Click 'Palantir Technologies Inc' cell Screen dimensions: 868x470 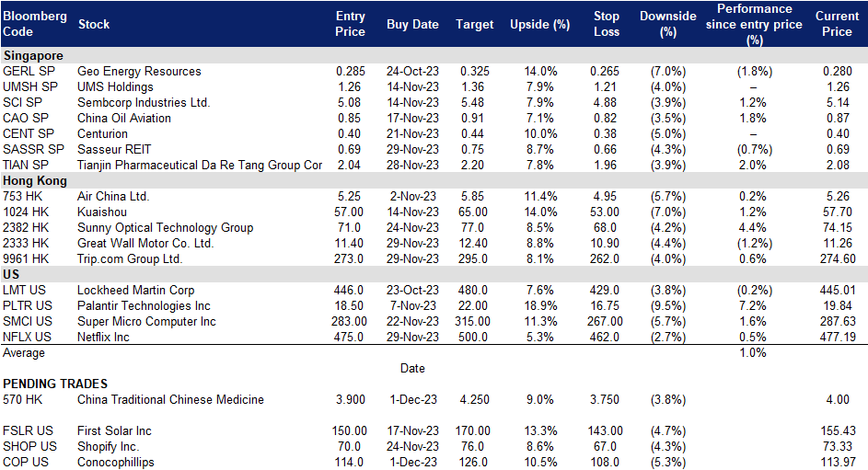(144, 305)
